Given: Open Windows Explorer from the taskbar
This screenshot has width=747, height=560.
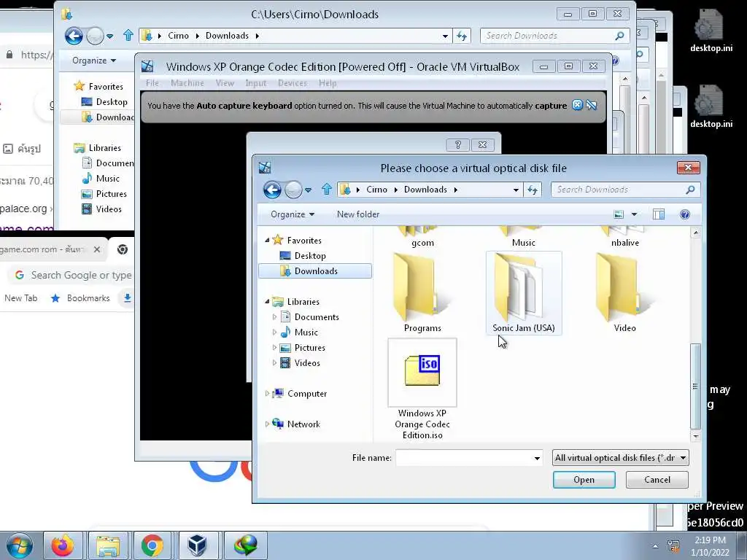Looking at the screenshot, I should (x=108, y=545).
